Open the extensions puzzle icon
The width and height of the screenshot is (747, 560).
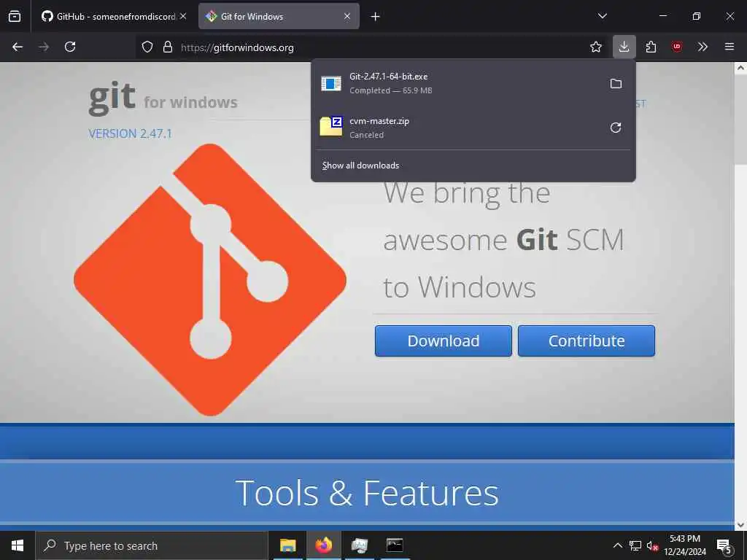pos(651,47)
